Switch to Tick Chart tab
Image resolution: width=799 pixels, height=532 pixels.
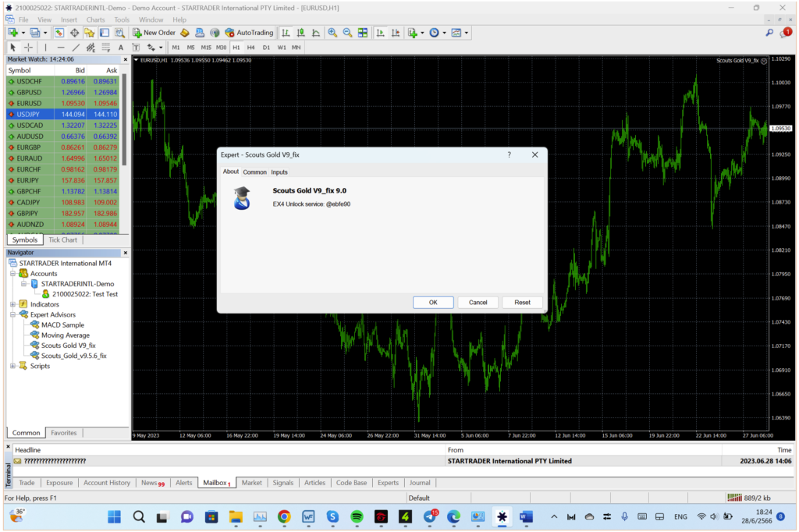[x=62, y=239]
